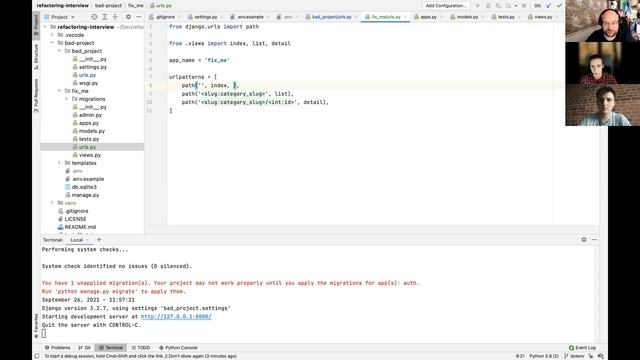Viewport: 640px width, 360px height.
Task: Switch to the settings.py editor tab
Action: pyautogui.click(x=205, y=17)
